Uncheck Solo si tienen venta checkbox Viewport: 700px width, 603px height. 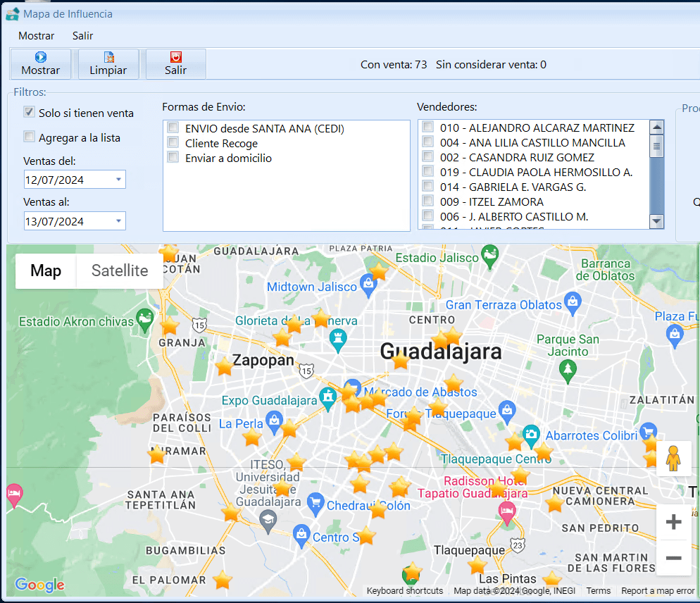pyautogui.click(x=30, y=112)
